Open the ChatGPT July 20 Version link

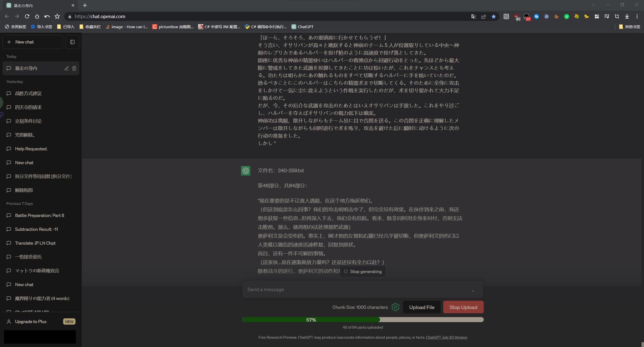(446, 337)
